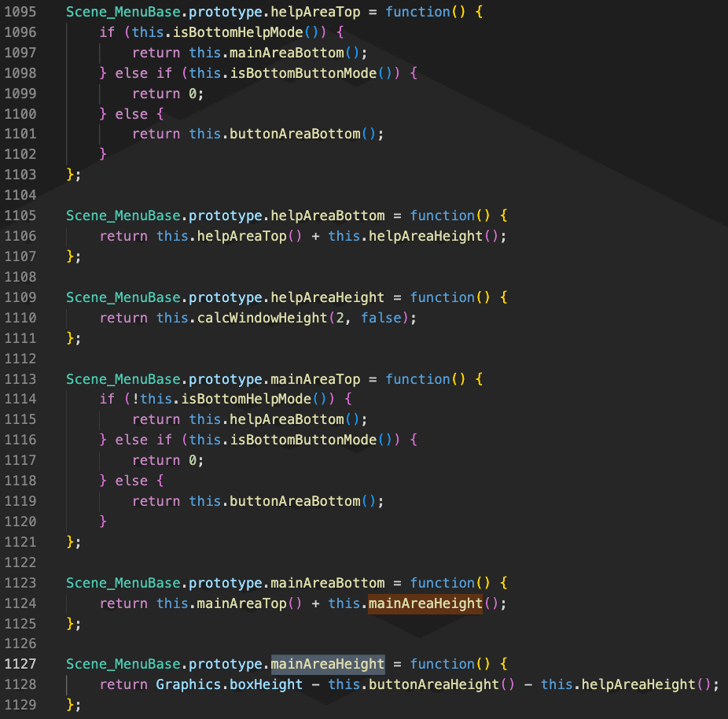Click helpAreaTop call on line 1106
The image size is (728, 719).
[241, 236]
